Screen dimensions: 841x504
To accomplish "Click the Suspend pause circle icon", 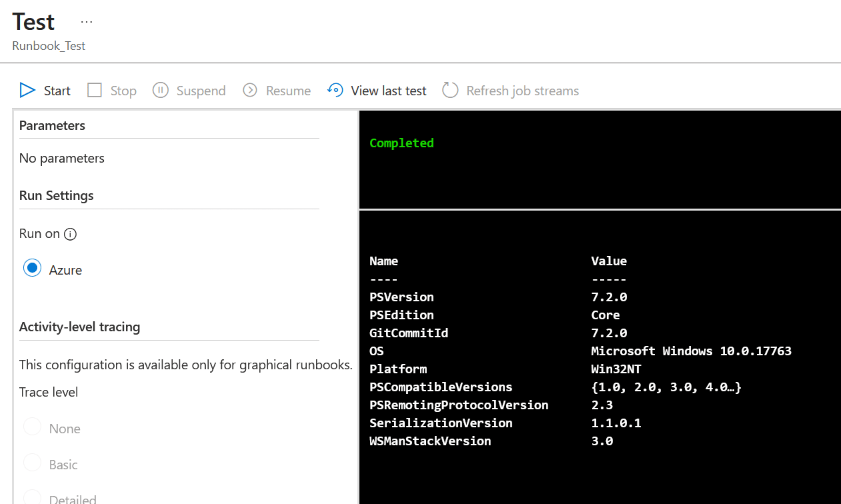I will click(x=160, y=90).
